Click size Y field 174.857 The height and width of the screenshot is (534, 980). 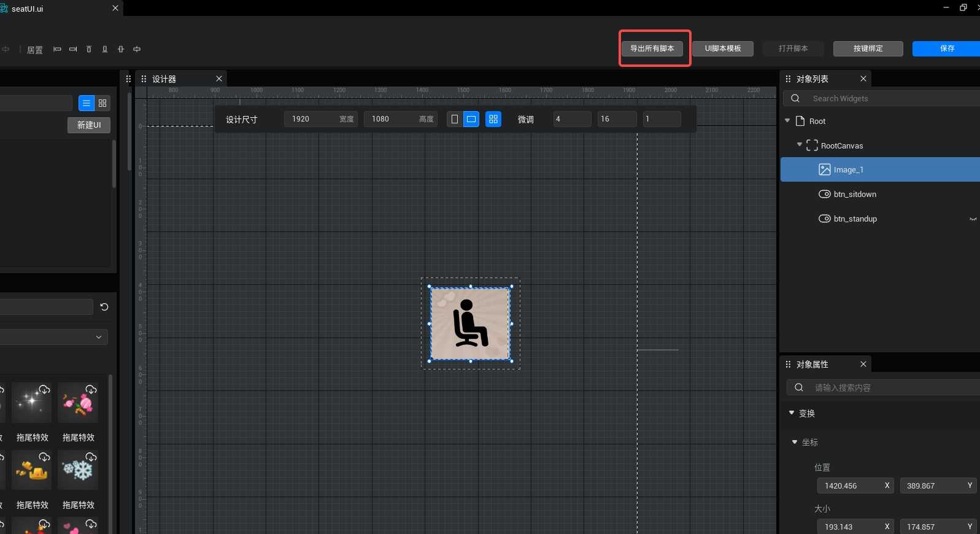938,527
